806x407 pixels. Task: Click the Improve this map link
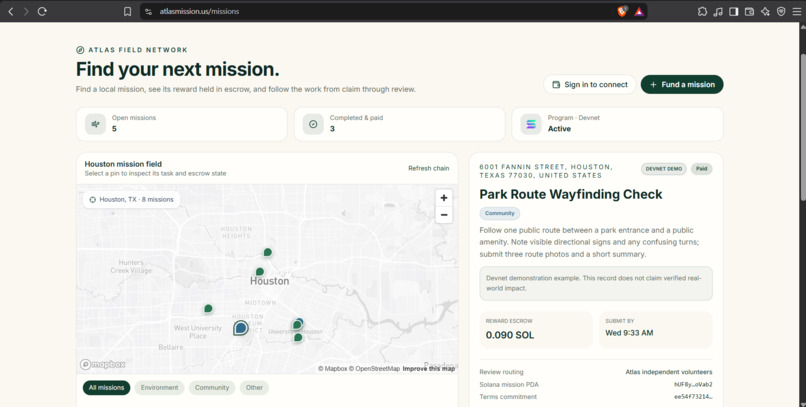click(429, 368)
